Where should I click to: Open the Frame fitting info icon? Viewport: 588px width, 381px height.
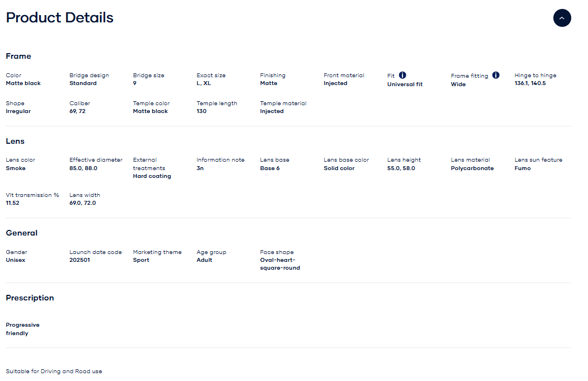point(496,75)
